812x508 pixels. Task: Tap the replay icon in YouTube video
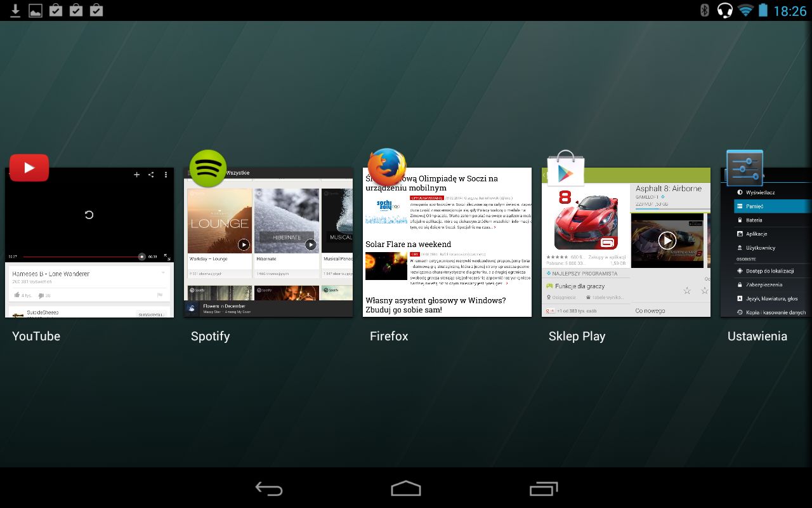pyautogui.click(x=89, y=215)
